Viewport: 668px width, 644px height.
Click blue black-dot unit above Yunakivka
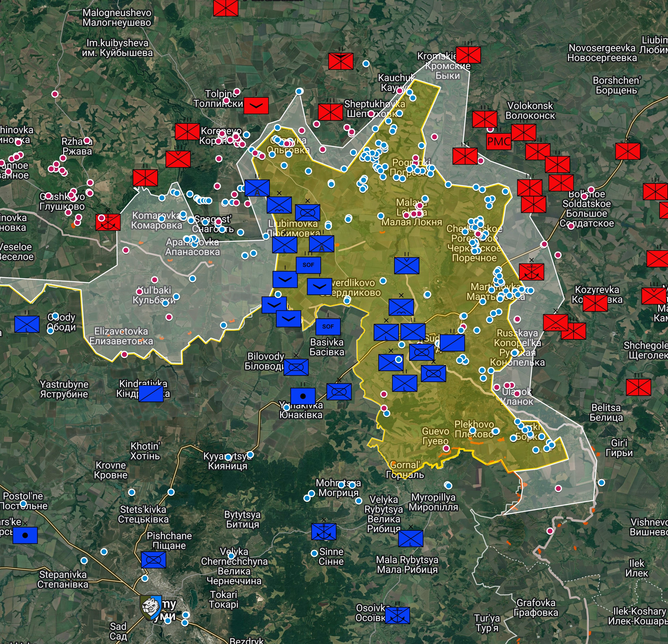pyautogui.click(x=303, y=396)
